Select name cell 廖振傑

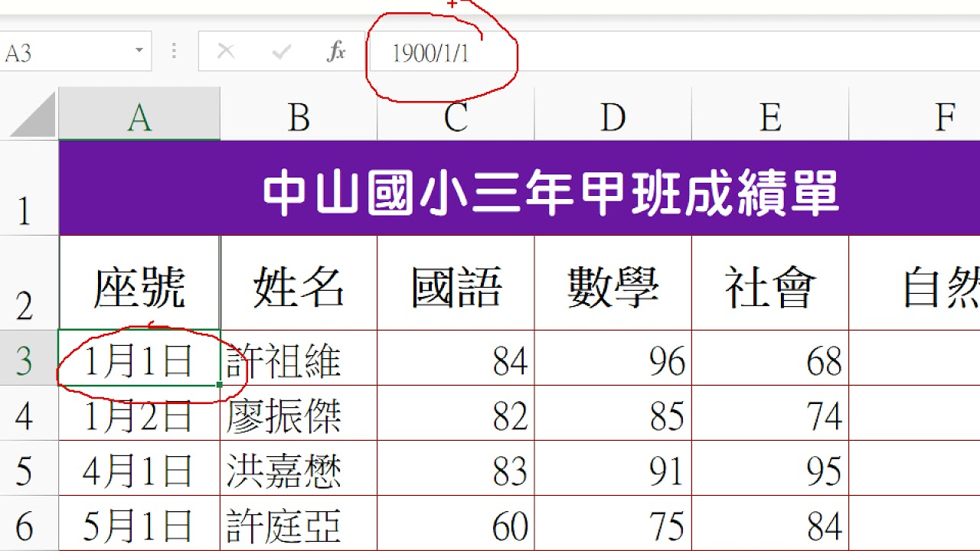click(x=299, y=412)
